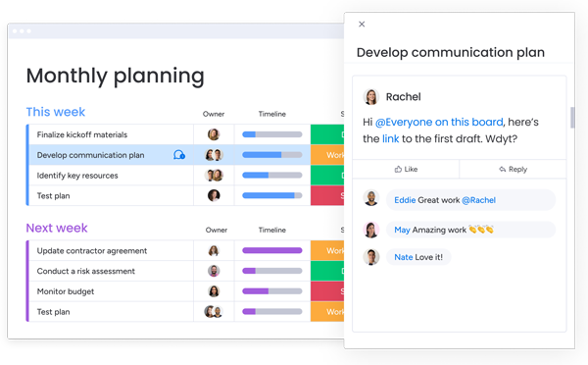Image resolution: width=588 pixels, height=365 pixels.
Task: Click Rachel's avatar in the update
Action: tap(370, 97)
